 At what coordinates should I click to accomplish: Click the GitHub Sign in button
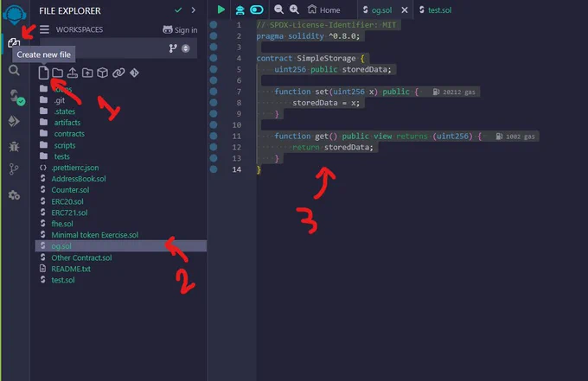(180, 30)
